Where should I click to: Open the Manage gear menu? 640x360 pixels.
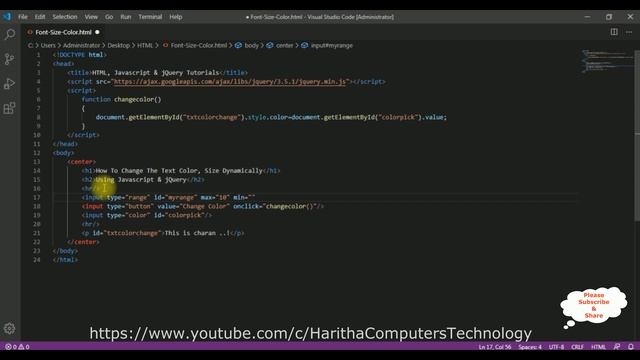[9, 328]
